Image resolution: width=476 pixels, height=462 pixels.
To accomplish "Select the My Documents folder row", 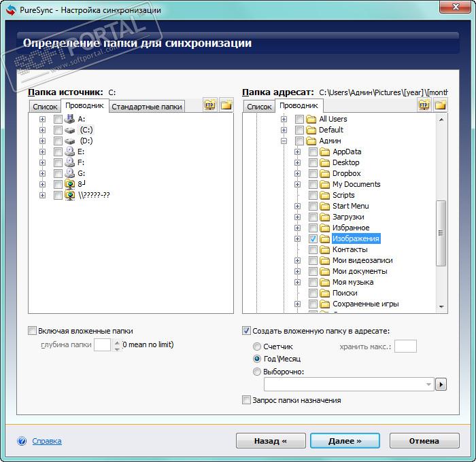I will tap(356, 184).
